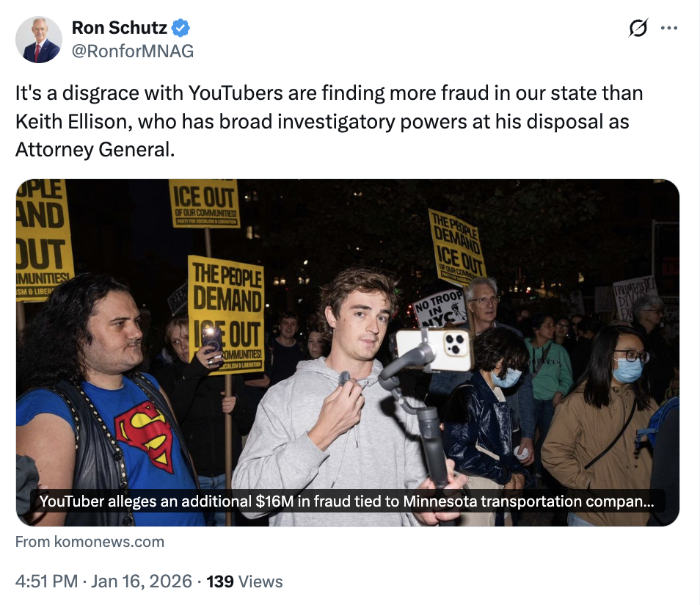Open the From komonews.com source link
Screen dimensions: 700x605
tap(90, 542)
